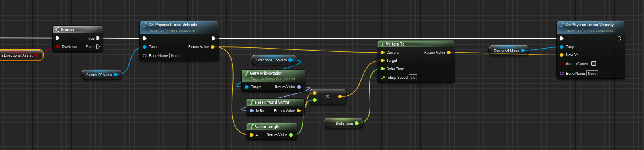Select the Center Of Mass node near Set Physics

pos(508,51)
